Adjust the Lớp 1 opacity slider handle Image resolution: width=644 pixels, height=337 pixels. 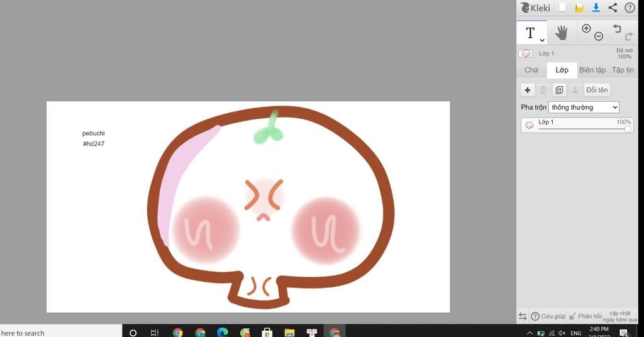(628, 129)
